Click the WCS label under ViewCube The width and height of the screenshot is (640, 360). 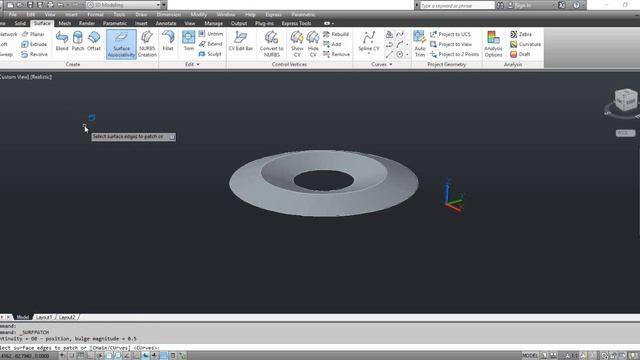[x=625, y=133]
